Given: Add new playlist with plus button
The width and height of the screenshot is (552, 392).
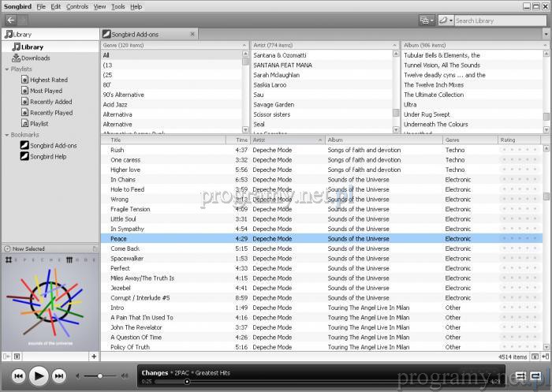Looking at the screenshot, I should pos(94,357).
